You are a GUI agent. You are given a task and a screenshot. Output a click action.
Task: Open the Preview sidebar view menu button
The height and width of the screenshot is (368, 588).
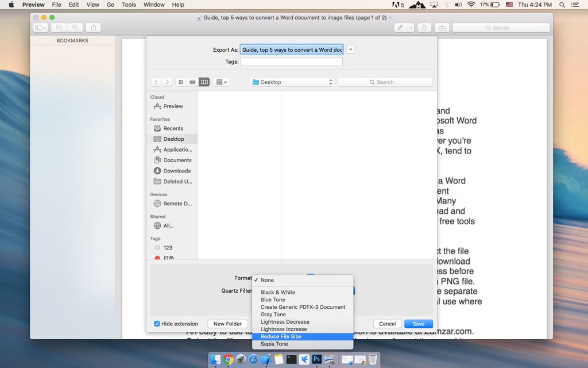pos(40,28)
